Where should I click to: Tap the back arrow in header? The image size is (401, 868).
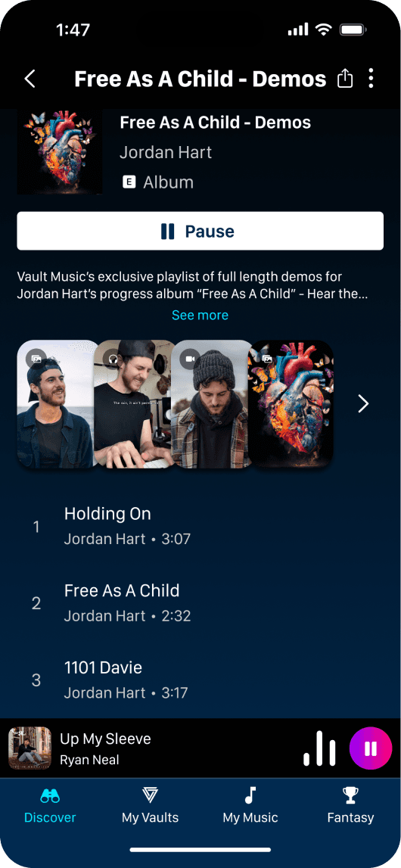[30, 79]
